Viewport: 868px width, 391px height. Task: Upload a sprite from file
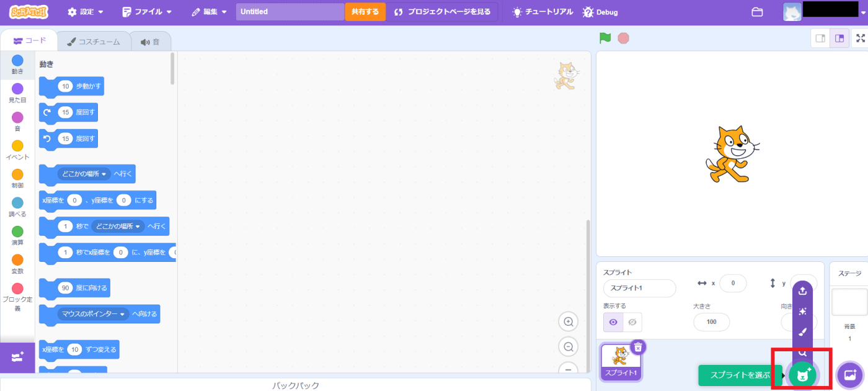point(802,291)
